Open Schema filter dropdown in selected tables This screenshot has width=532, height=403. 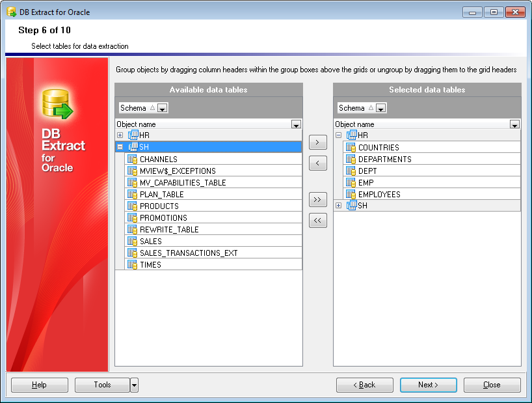pos(380,108)
